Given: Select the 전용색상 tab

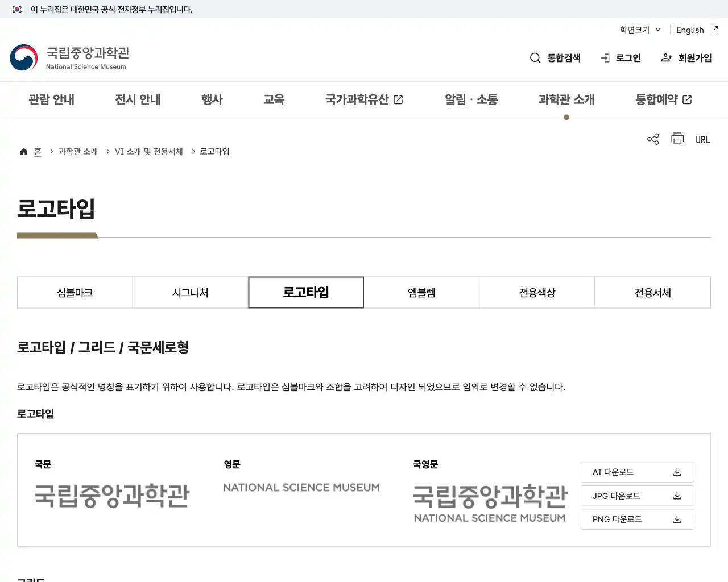Looking at the screenshot, I should coord(537,292).
